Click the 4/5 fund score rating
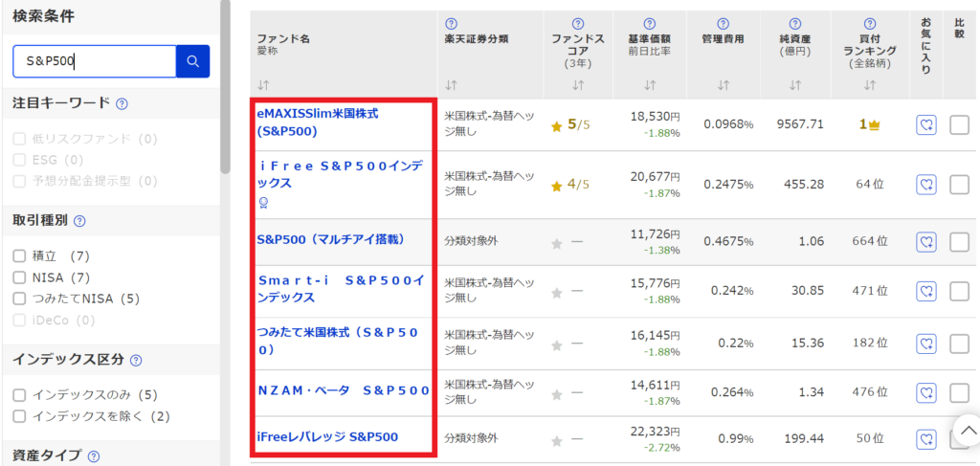This screenshot has width=980, height=466. 570,185
